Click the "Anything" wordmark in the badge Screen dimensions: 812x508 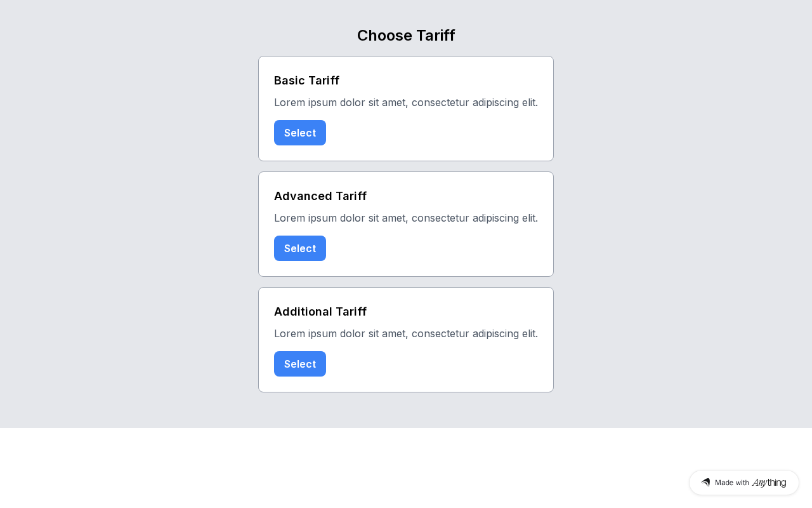click(769, 483)
